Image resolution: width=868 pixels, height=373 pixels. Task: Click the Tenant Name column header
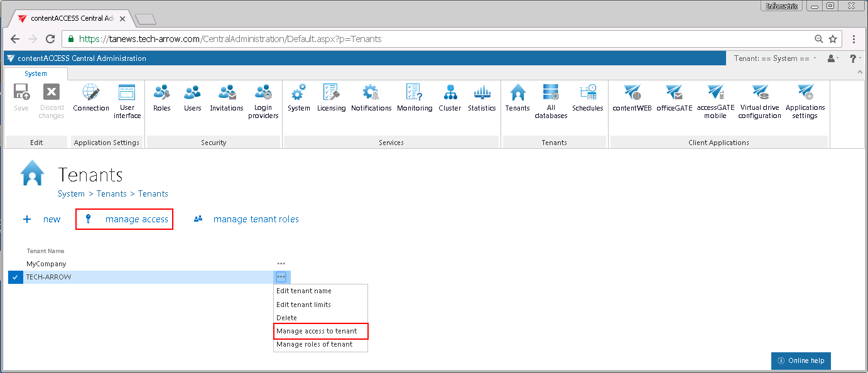45,251
